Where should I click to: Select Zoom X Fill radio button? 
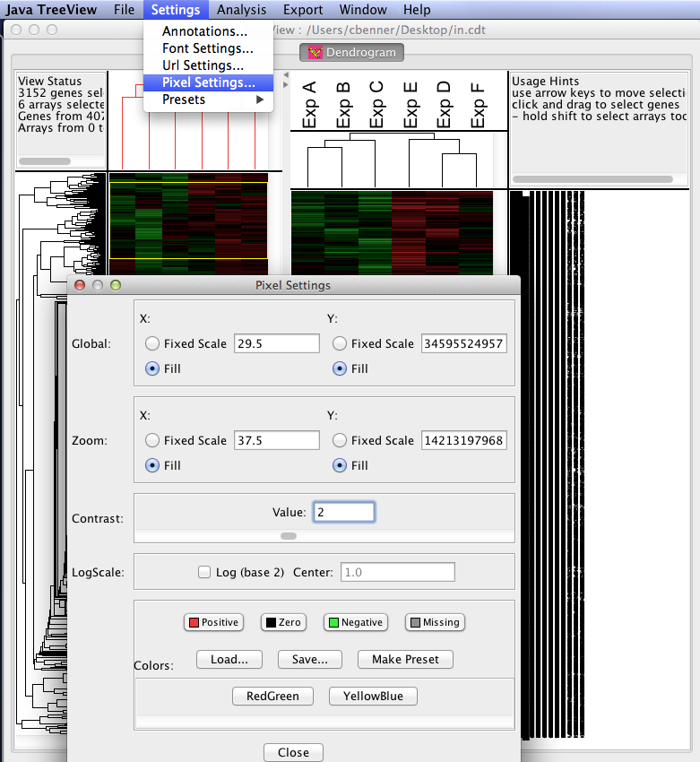tap(152, 465)
